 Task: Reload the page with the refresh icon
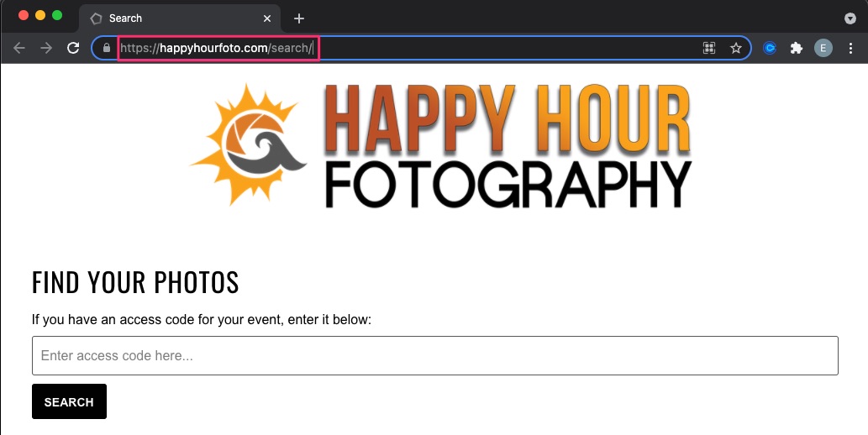pyautogui.click(x=73, y=48)
